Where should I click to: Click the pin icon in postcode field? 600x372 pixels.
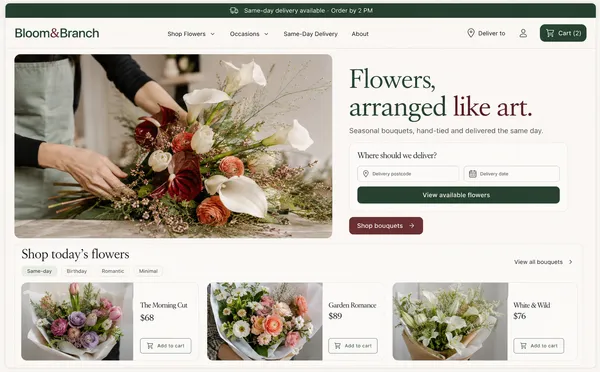pyautogui.click(x=365, y=174)
